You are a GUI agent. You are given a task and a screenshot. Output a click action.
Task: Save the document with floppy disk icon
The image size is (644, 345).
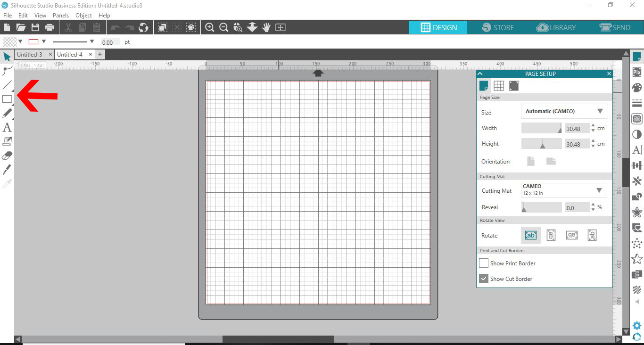(35, 27)
